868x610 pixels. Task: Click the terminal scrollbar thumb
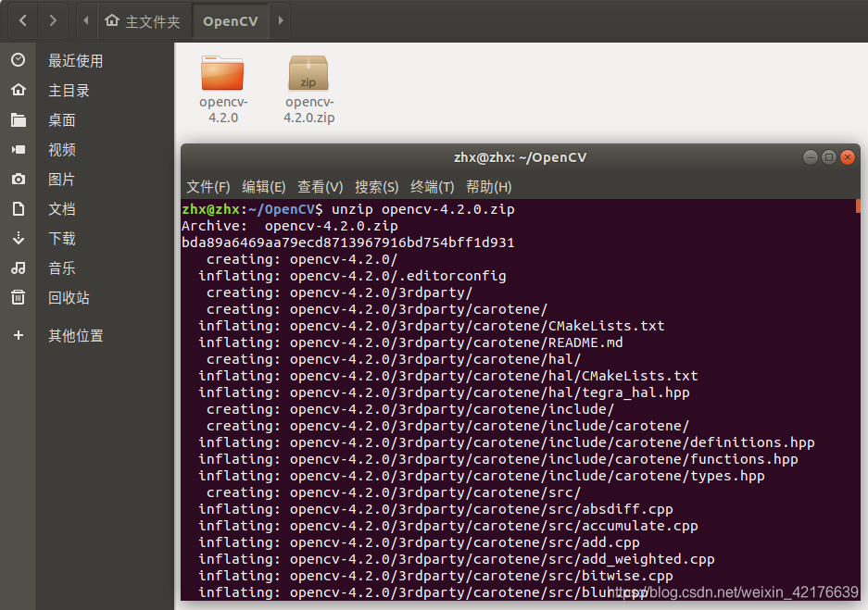pos(858,205)
